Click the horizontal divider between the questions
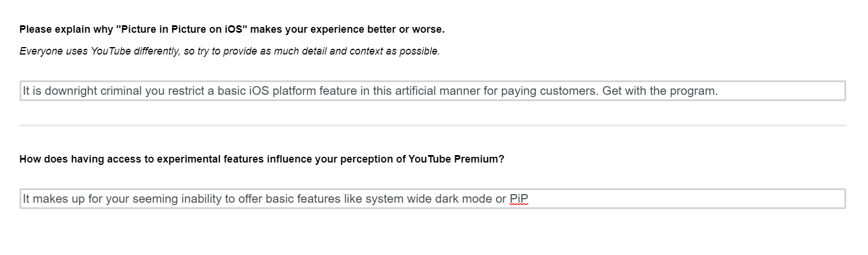The width and height of the screenshot is (868, 255). point(432,125)
